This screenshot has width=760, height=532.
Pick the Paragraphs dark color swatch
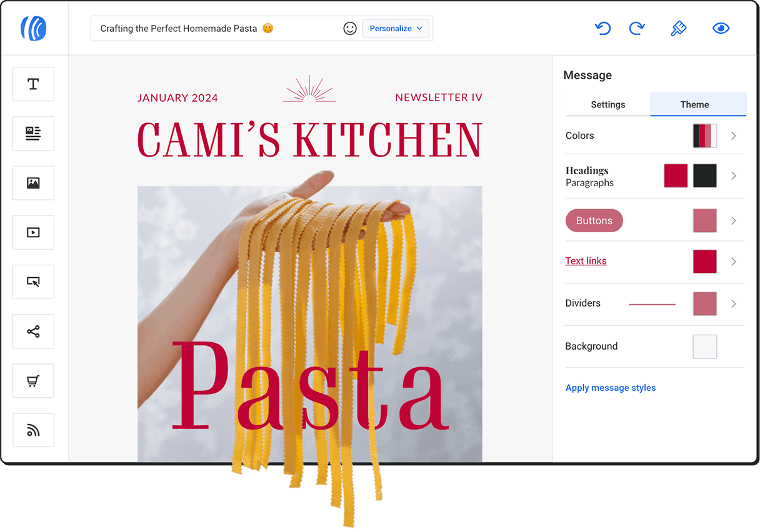[x=705, y=176]
